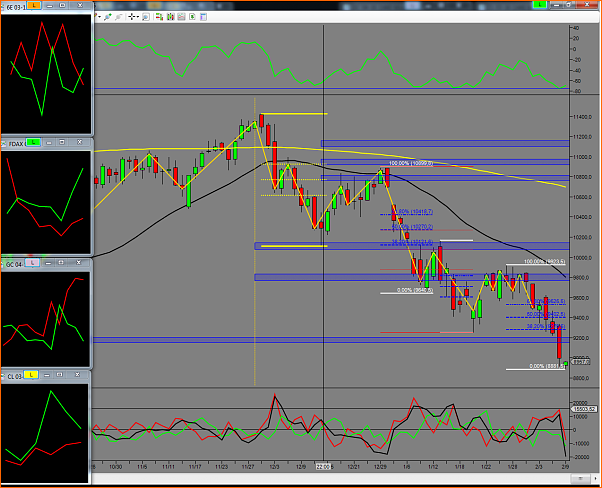Close the GC 04 window
Screen dimensions: 602x488
[79, 263]
